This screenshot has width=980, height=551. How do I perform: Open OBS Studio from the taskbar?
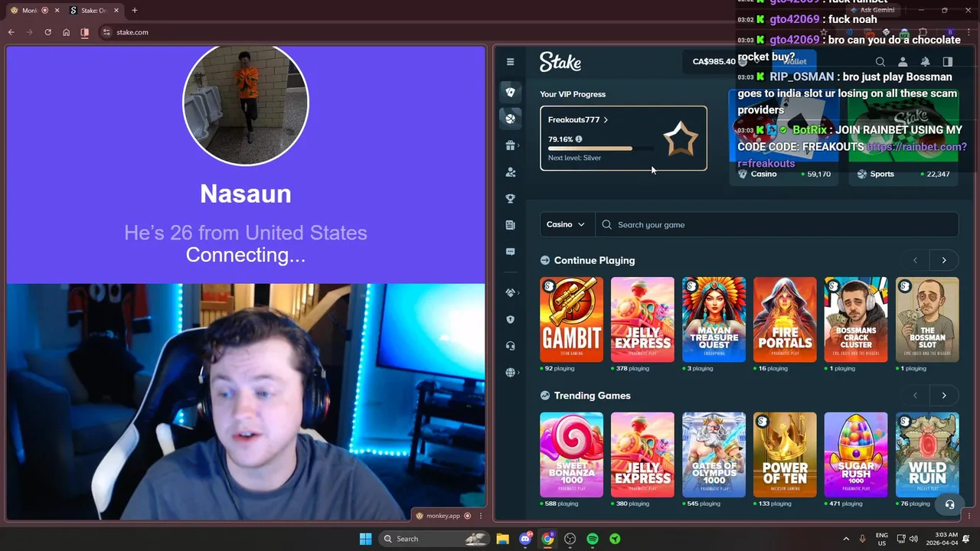(x=570, y=539)
